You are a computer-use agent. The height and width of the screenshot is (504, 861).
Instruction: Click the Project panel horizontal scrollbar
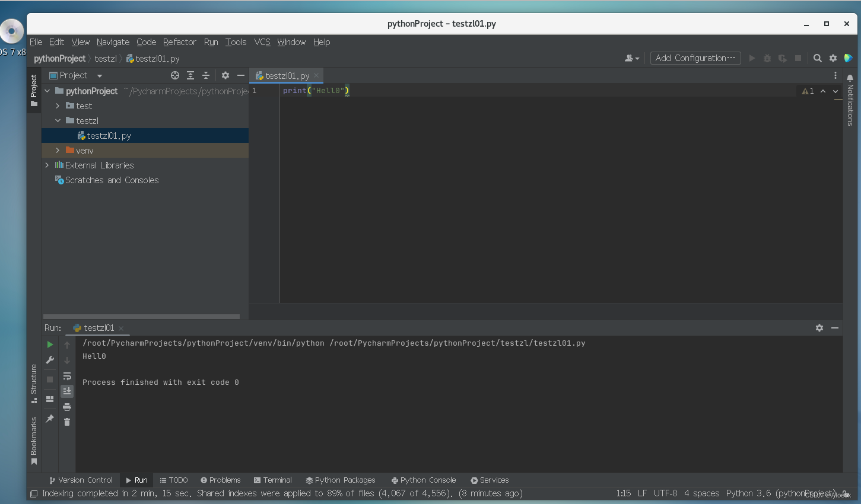pos(141,317)
